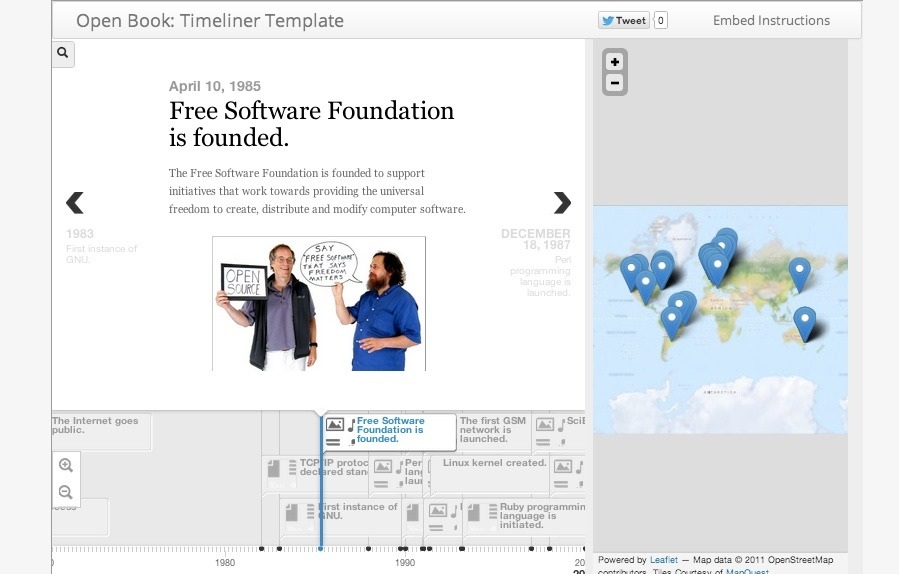Screen dimensions: 899x574
Task: Select the topmost pin over northern Europe
Action: (728, 237)
